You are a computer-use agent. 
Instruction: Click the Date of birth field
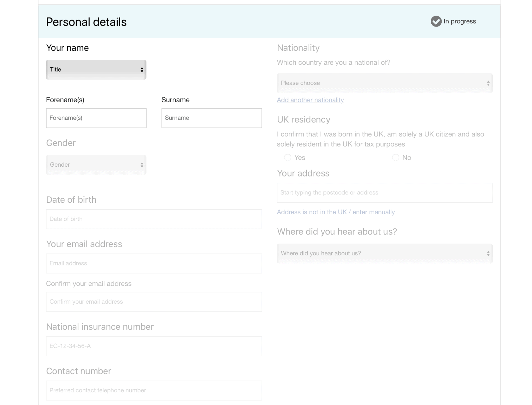click(154, 219)
